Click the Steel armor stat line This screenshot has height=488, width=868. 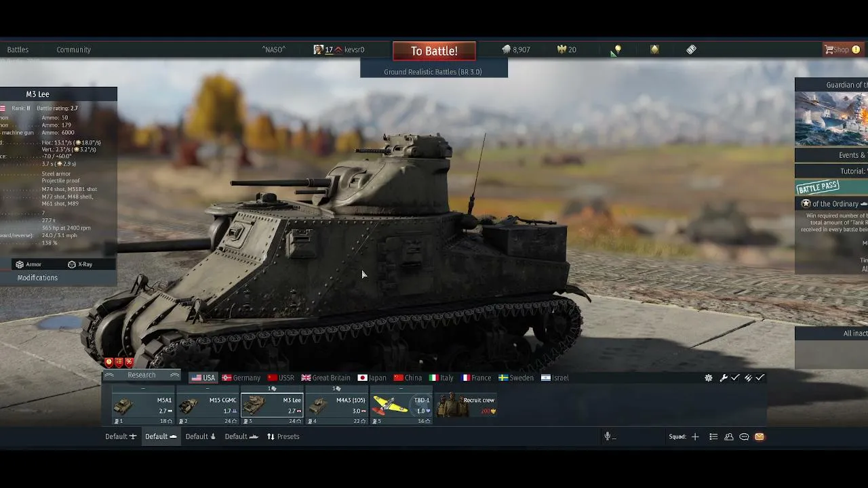click(x=56, y=174)
